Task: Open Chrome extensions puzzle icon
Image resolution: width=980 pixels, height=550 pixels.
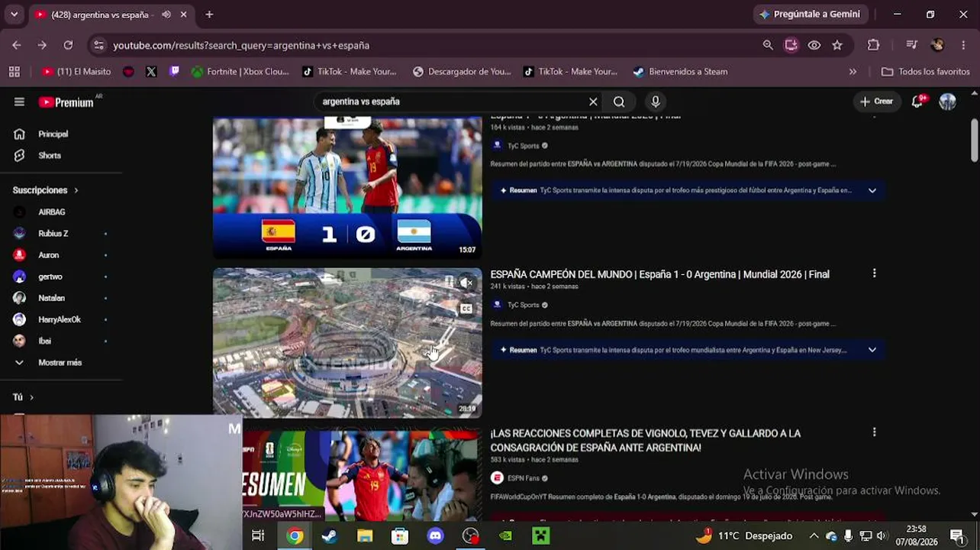Action: coord(874,45)
